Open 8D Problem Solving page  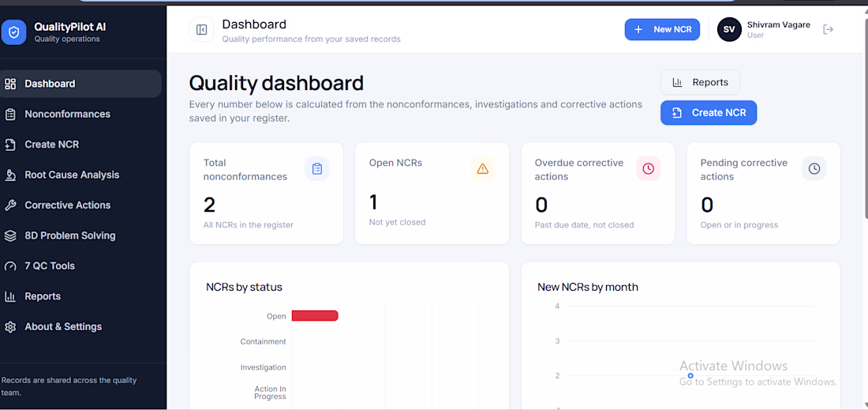(80, 235)
